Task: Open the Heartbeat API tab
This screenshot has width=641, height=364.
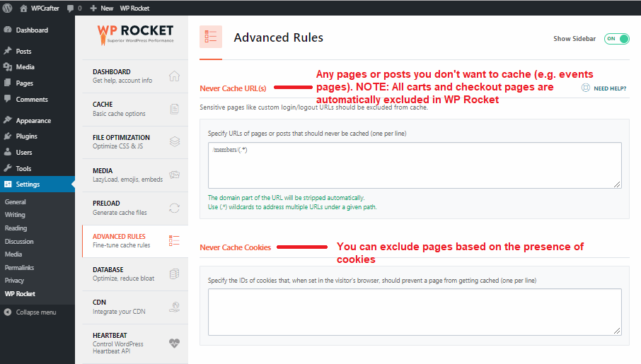Action: pos(135,344)
